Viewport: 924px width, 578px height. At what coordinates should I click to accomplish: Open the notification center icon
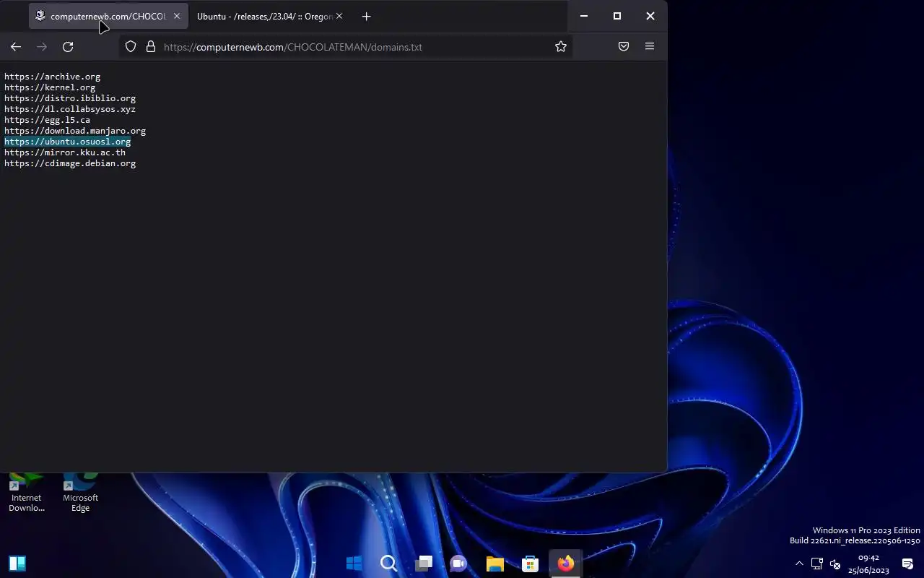(907, 564)
